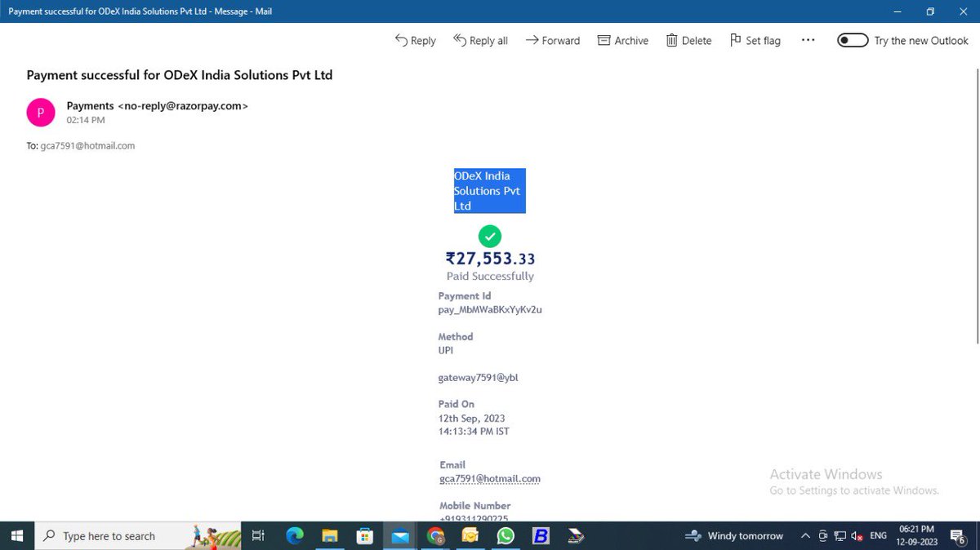Click the muted volume tray icon
The height and width of the screenshot is (550, 980).
click(857, 536)
